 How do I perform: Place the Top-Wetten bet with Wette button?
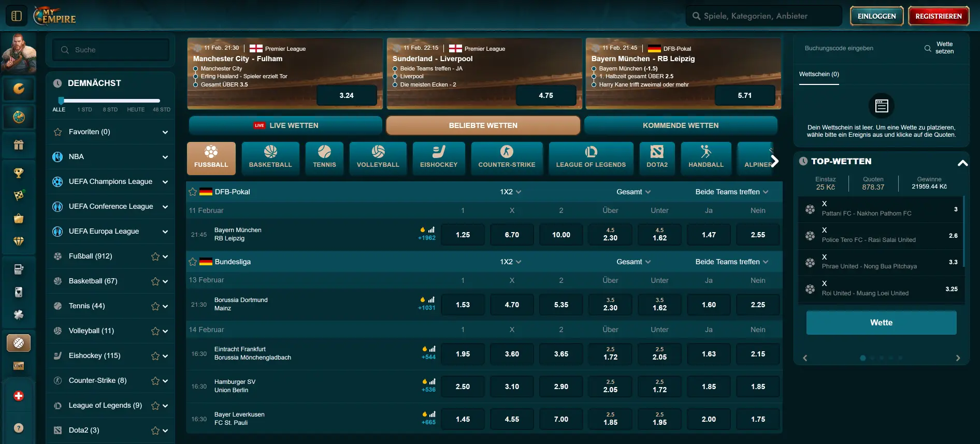[881, 322]
